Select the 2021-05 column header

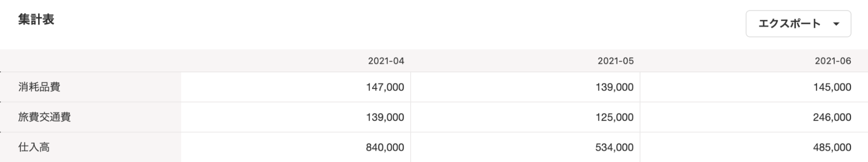click(x=615, y=61)
